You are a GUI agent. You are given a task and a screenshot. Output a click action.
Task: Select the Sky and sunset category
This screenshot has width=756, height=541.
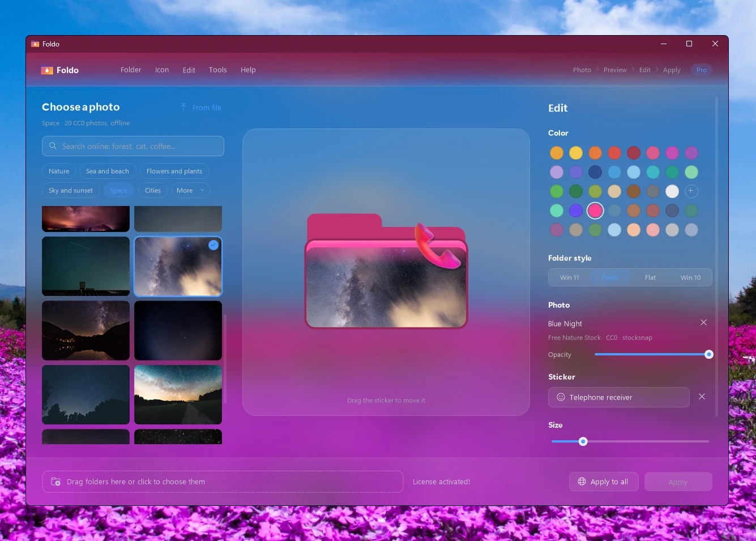[x=71, y=191]
